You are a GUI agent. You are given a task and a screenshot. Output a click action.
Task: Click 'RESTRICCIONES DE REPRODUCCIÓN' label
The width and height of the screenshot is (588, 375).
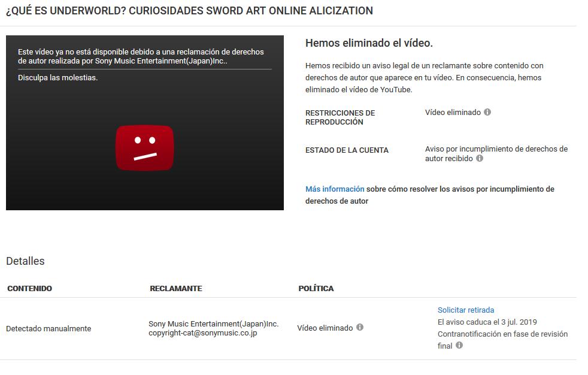[x=340, y=117]
